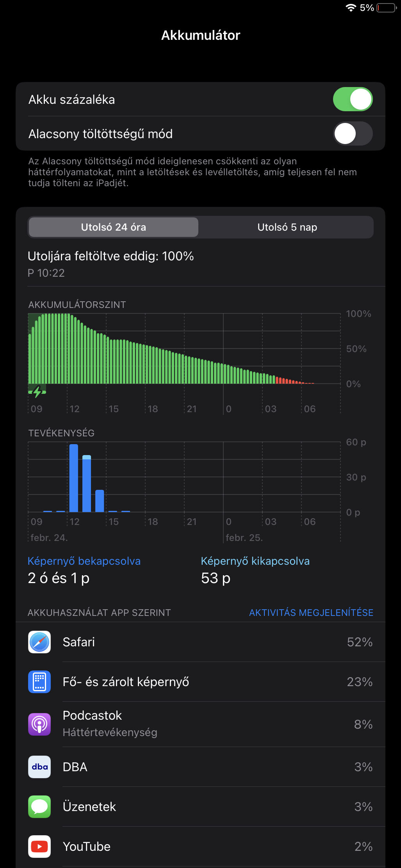Select the Utolsó 24 óra tab
401x868 pixels.
[114, 227]
